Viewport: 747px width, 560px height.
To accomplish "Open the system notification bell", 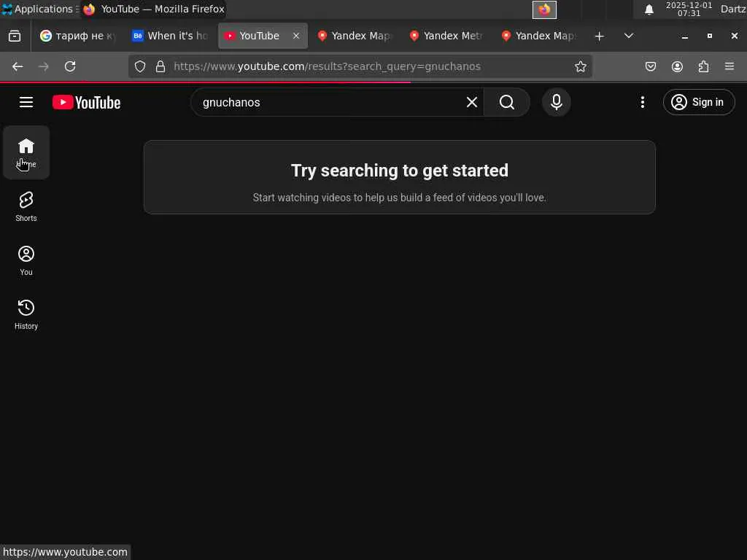I will click(x=649, y=9).
